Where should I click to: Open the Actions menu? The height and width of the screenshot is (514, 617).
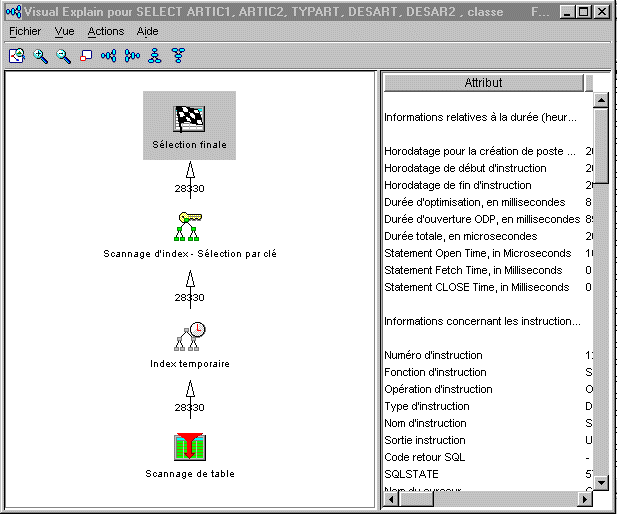[x=106, y=31]
